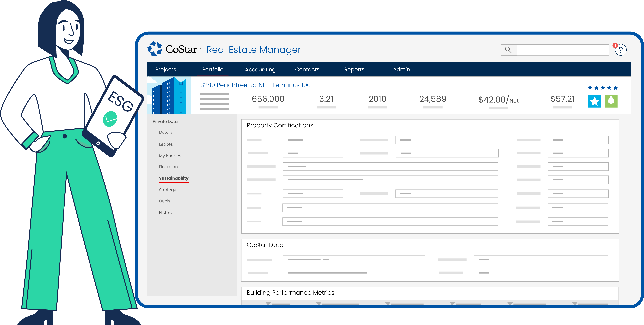Switch to the Accounting tab
The height and width of the screenshot is (325, 644).
(x=260, y=69)
